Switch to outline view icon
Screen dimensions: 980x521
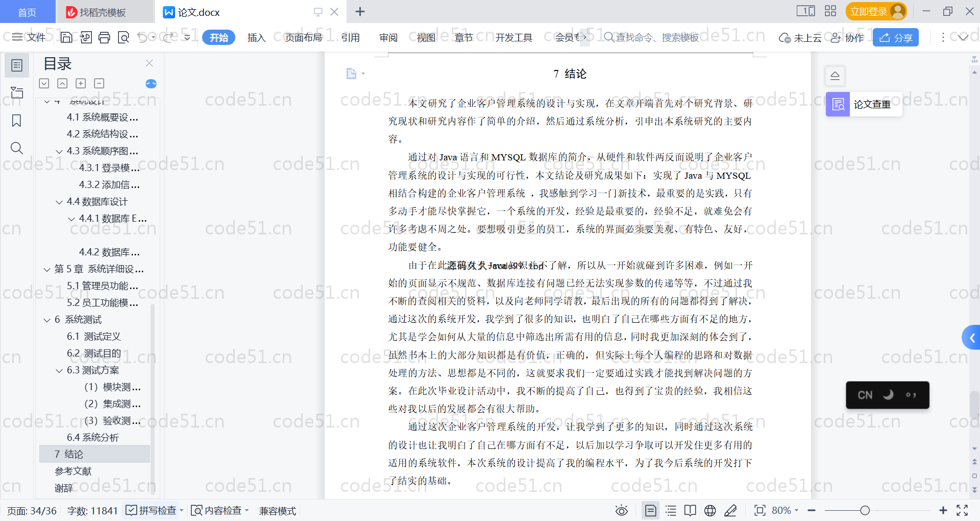click(x=671, y=510)
